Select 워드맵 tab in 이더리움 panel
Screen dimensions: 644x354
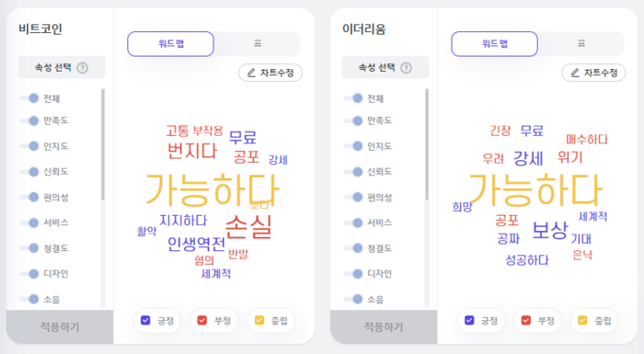point(495,43)
